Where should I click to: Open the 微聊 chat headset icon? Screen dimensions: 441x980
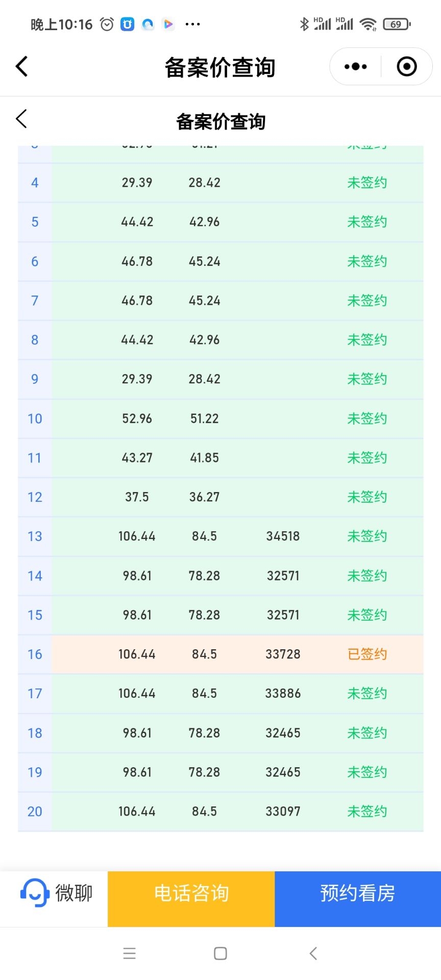[x=34, y=893]
